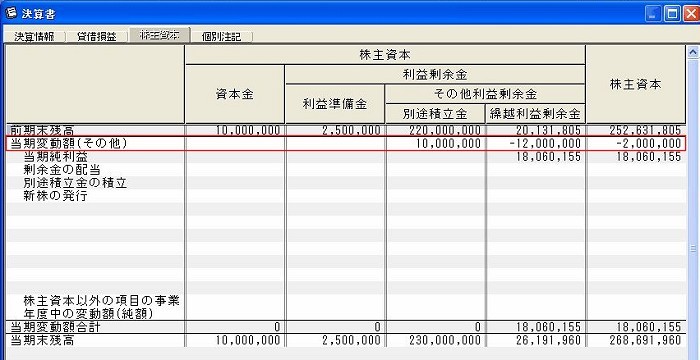Screen dimensions: 700x360
Task: Select the 新株の発行 row label
Action: (56, 196)
